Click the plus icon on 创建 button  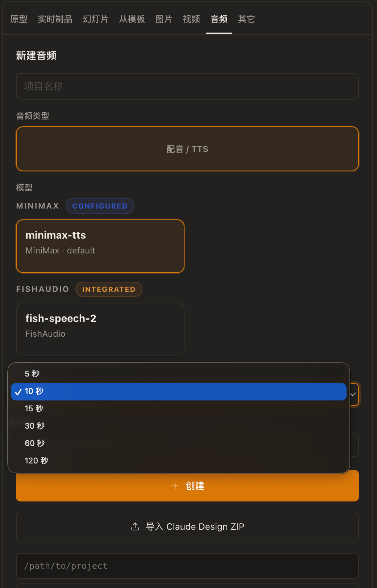click(x=175, y=486)
